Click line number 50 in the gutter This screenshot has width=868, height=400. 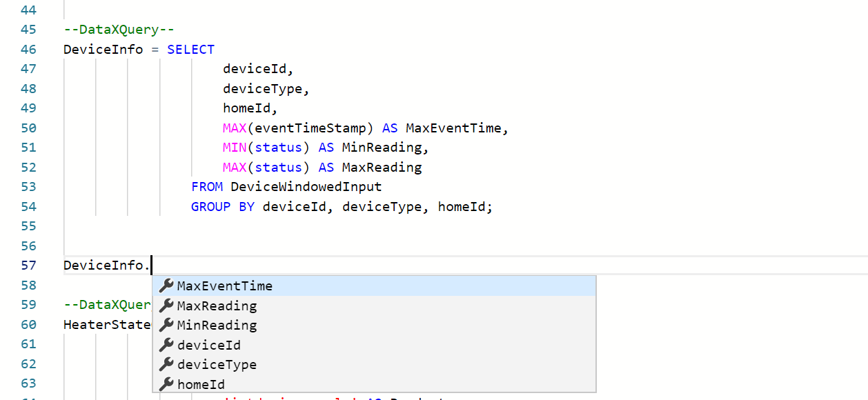28,128
